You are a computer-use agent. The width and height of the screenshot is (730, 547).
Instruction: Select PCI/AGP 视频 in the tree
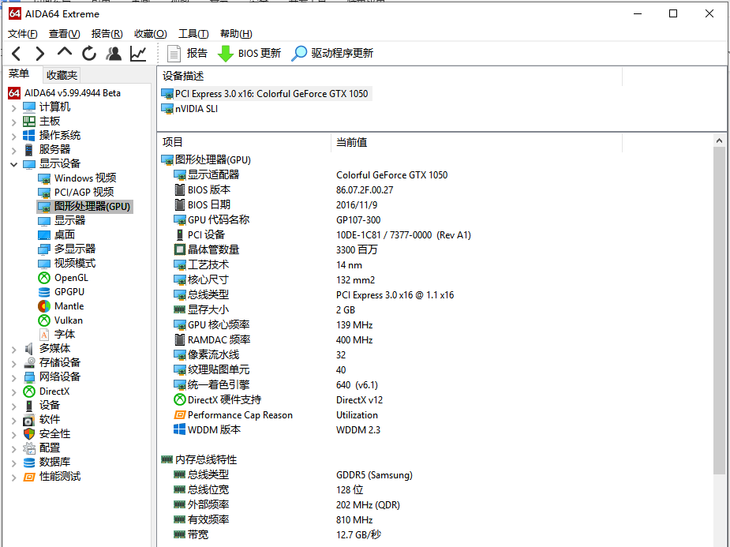tap(84, 192)
